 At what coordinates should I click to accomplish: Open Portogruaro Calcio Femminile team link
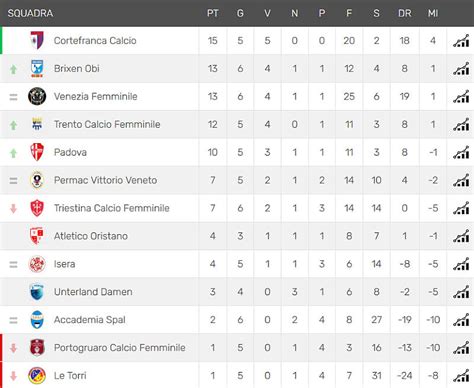pos(120,348)
